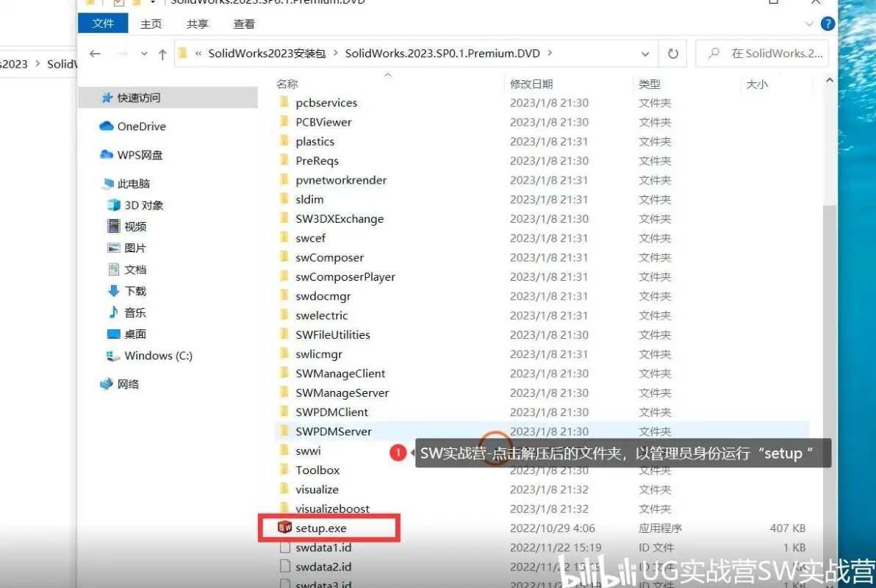Screen dimensions: 876x588
Task: Expand the breadcrumb chevron after Premium.DVD
Action: 550,53
